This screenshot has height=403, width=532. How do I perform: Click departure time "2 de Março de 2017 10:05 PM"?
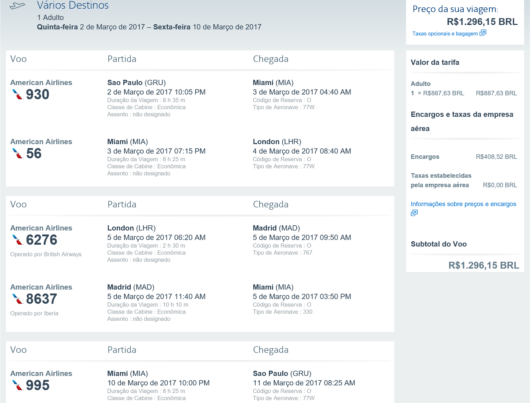pos(156,92)
